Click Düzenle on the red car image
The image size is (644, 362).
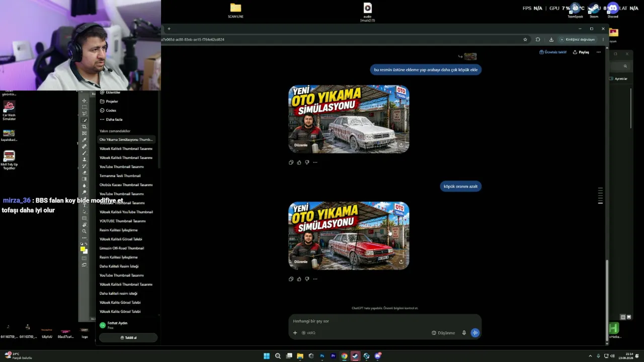click(301, 261)
